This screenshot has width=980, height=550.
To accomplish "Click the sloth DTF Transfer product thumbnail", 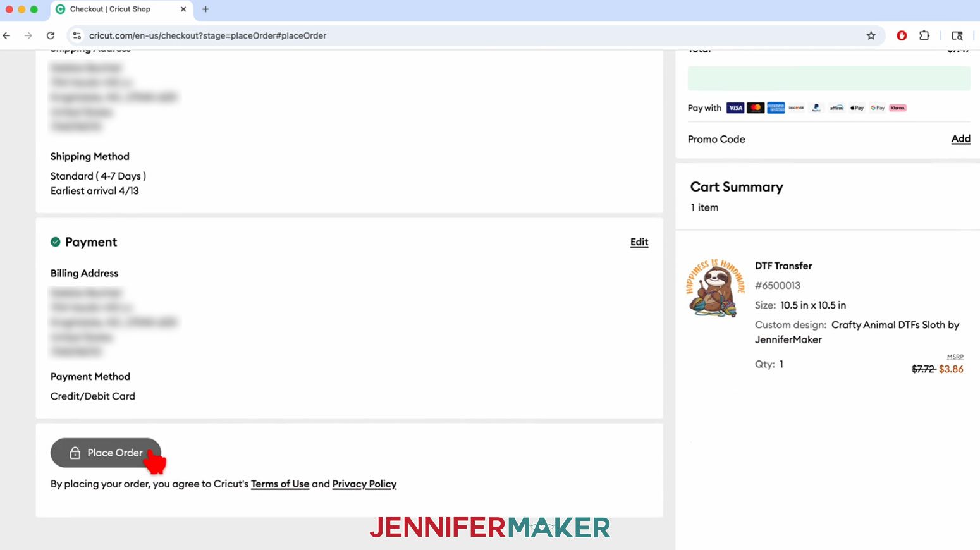I will coord(715,288).
